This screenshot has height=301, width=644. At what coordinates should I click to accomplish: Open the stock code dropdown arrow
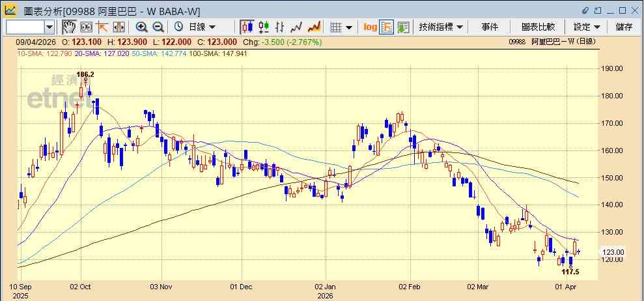coord(49,27)
